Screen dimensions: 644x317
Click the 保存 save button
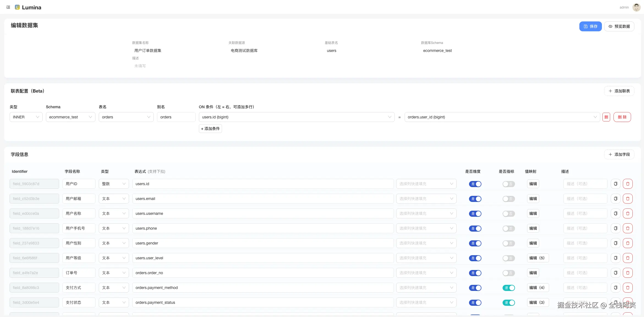point(590,26)
